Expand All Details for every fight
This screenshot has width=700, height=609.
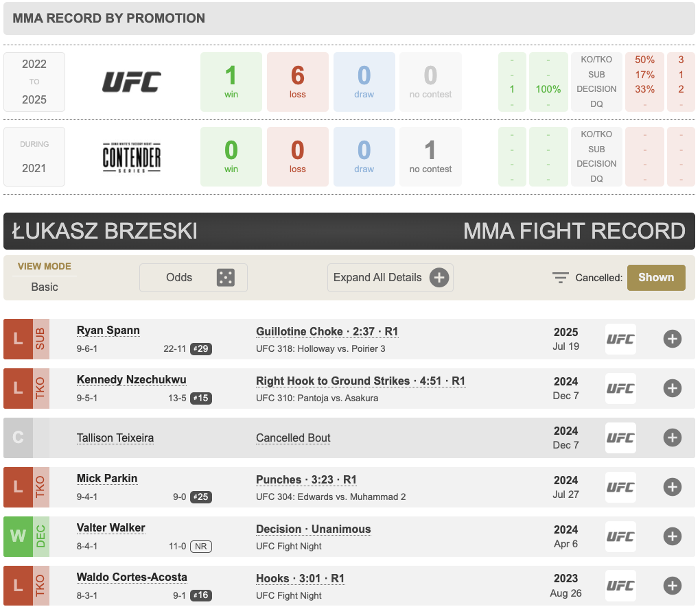[x=390, y=278]
